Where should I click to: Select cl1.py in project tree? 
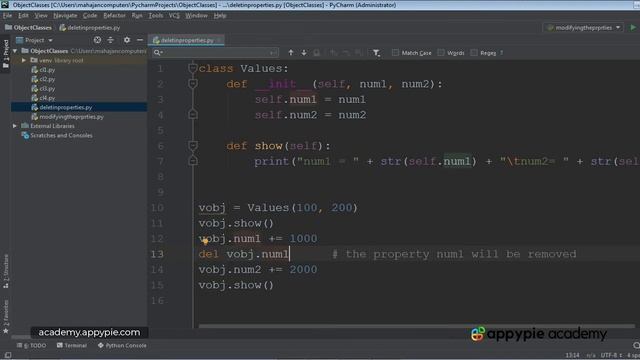(x=47, y=70)
